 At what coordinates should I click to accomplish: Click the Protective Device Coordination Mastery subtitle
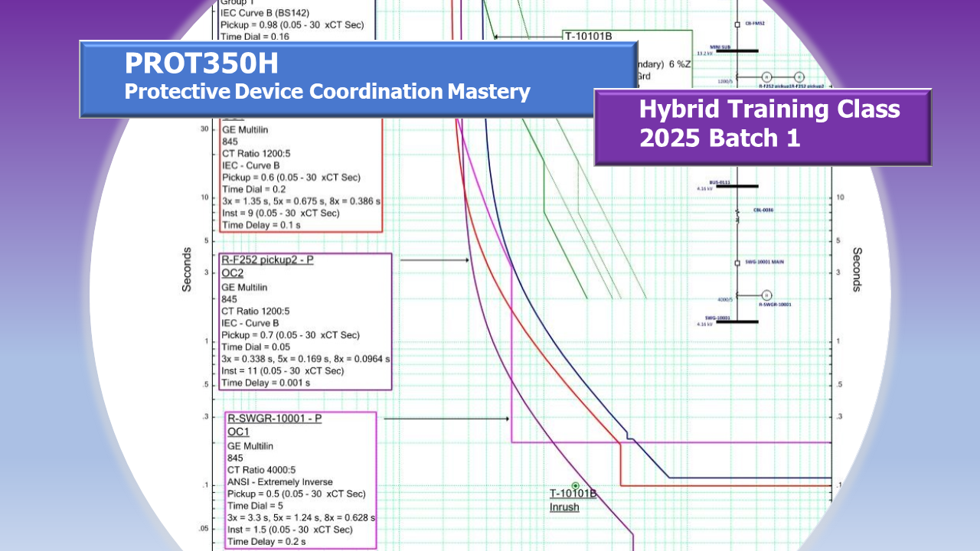(x=328, y=91)
